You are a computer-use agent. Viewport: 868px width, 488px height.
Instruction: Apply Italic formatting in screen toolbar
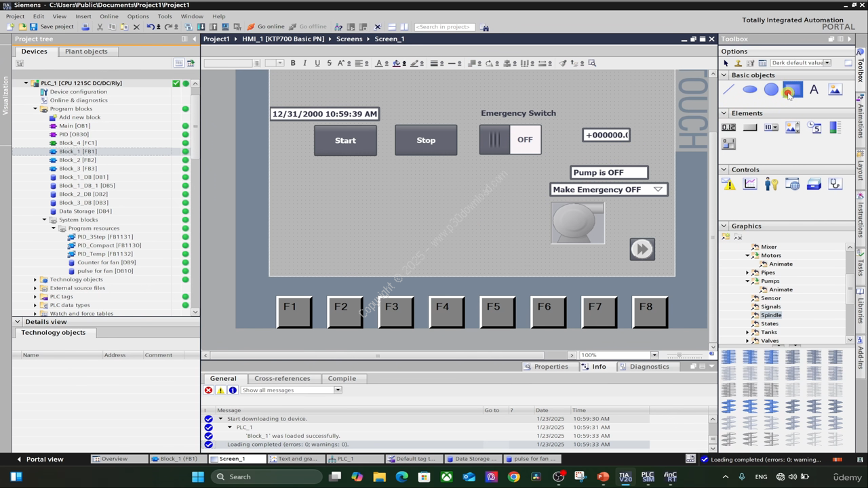(304, 63)
